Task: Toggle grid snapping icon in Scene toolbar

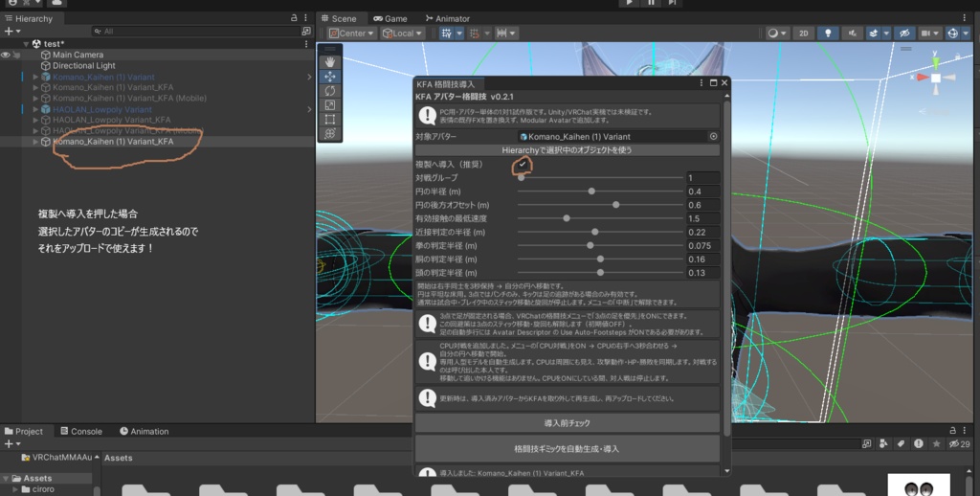Action: (446, 34)
